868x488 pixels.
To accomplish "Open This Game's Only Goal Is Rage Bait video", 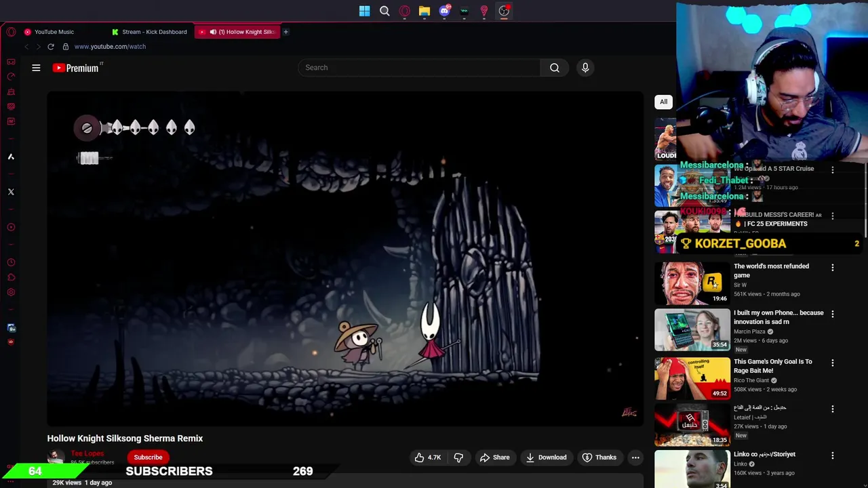I will pos(772,366).
